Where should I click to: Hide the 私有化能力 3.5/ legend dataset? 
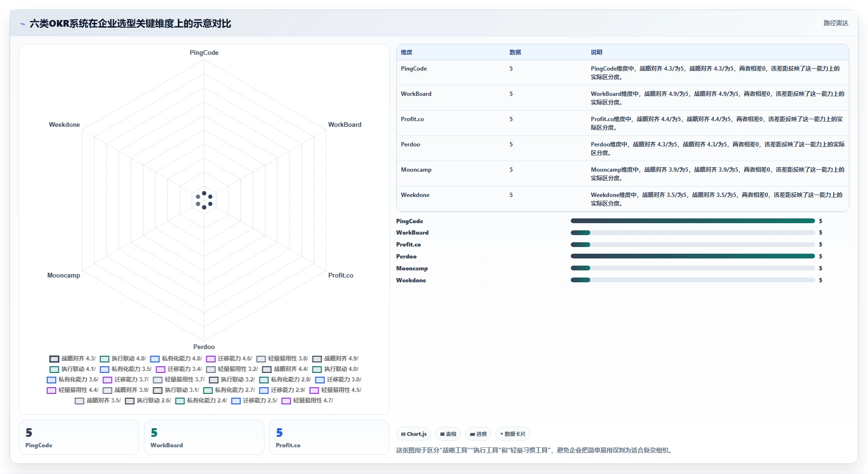[126, 369]
